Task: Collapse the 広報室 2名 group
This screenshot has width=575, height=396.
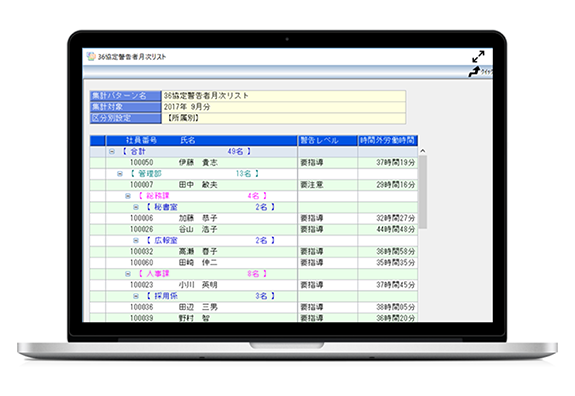Action: (136, 241)
